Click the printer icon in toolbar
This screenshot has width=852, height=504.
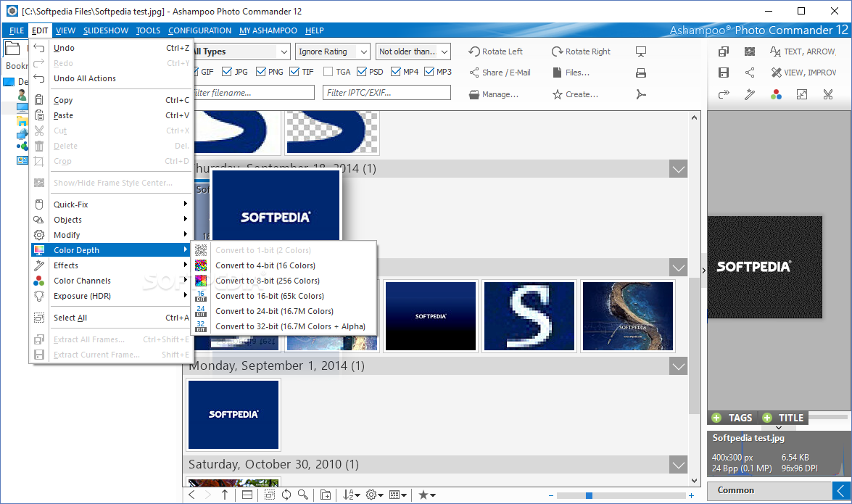click(x=641, y=73)
